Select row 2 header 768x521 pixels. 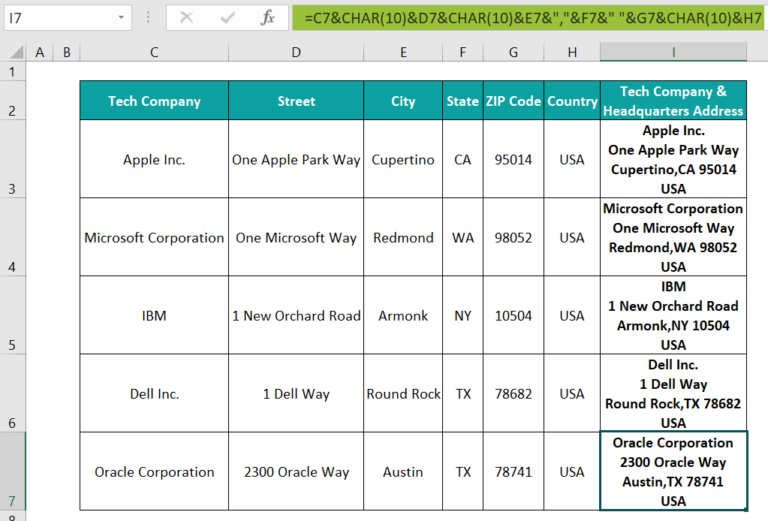pos(12,101)
